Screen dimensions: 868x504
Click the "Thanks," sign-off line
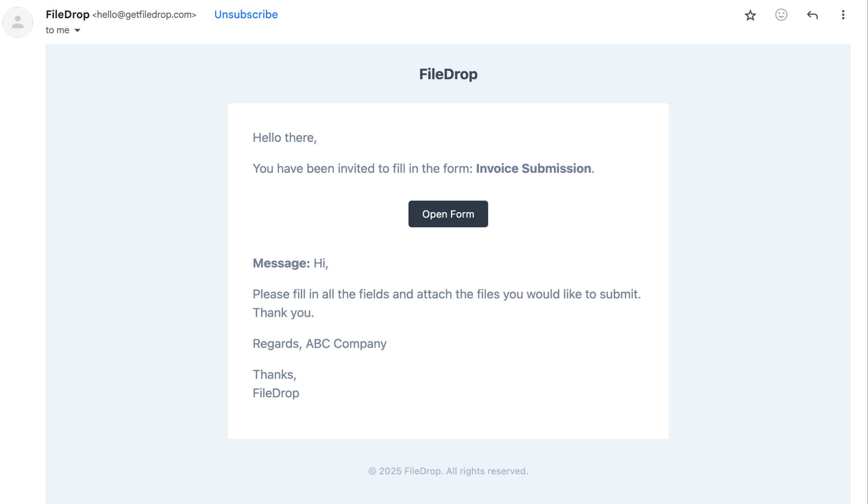(274, 374)
